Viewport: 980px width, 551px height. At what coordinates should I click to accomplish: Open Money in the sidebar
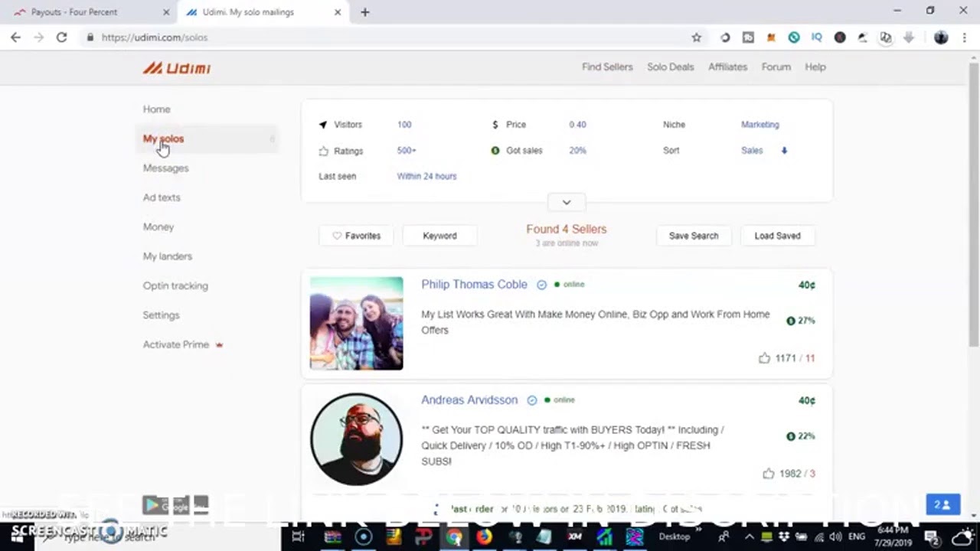coord(158,227)
